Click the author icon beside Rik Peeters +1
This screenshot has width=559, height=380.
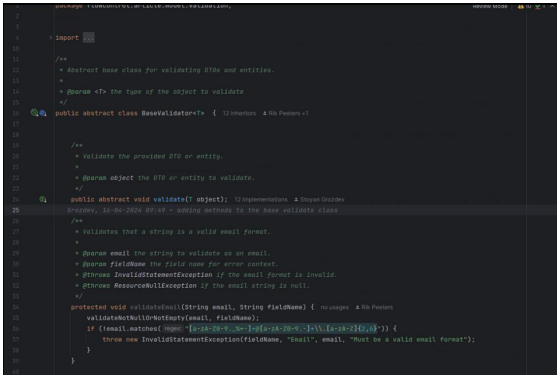coord(265,113)
